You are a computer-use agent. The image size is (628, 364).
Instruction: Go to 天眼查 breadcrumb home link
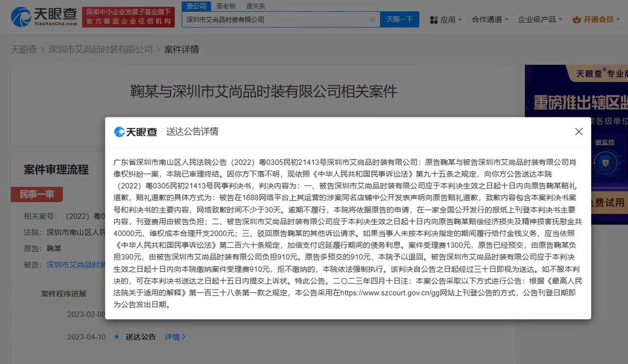click(x=24, y=49)
